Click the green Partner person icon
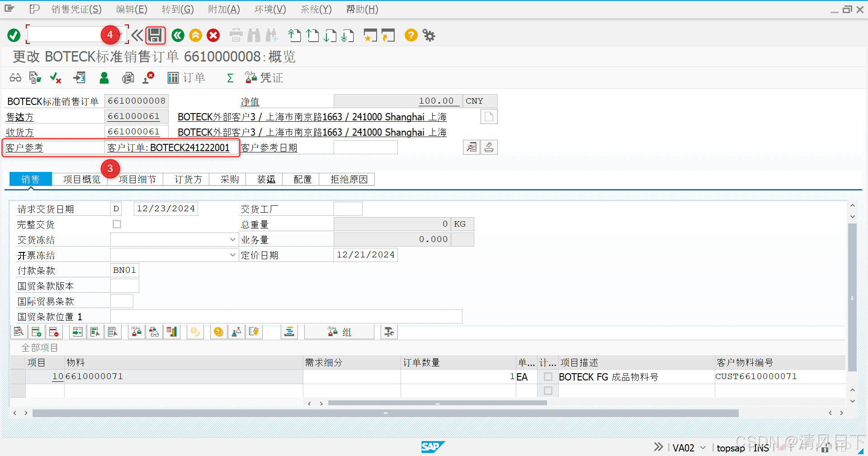The image size is (868, 456). coord(104,78)
